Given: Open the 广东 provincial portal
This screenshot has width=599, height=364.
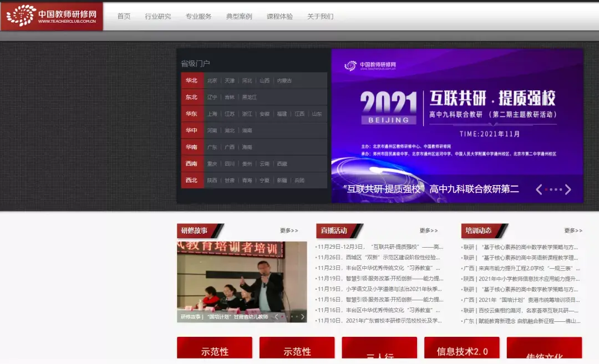Looking at the screenshot, I should tap(212, 147).
